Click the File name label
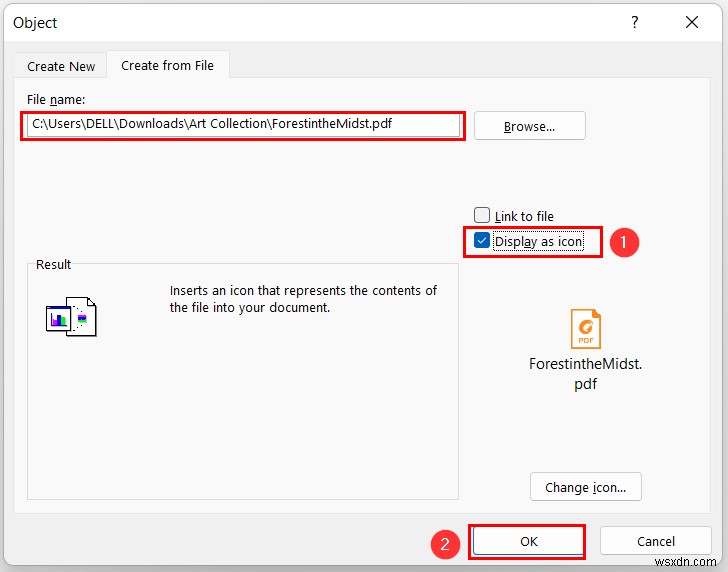 point(56,100)
